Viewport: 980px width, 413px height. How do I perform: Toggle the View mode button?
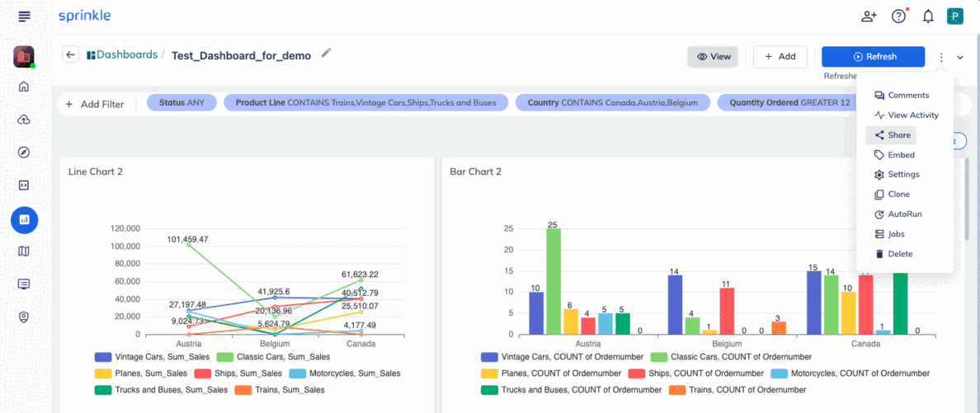(713, 56)
